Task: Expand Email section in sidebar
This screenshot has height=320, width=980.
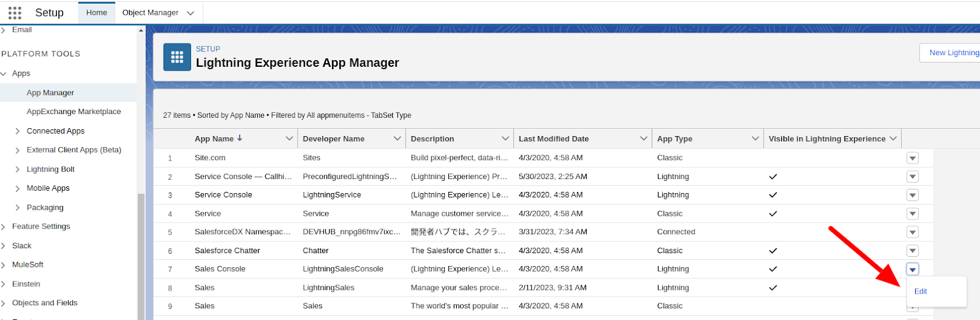Action: coord(4,29)
